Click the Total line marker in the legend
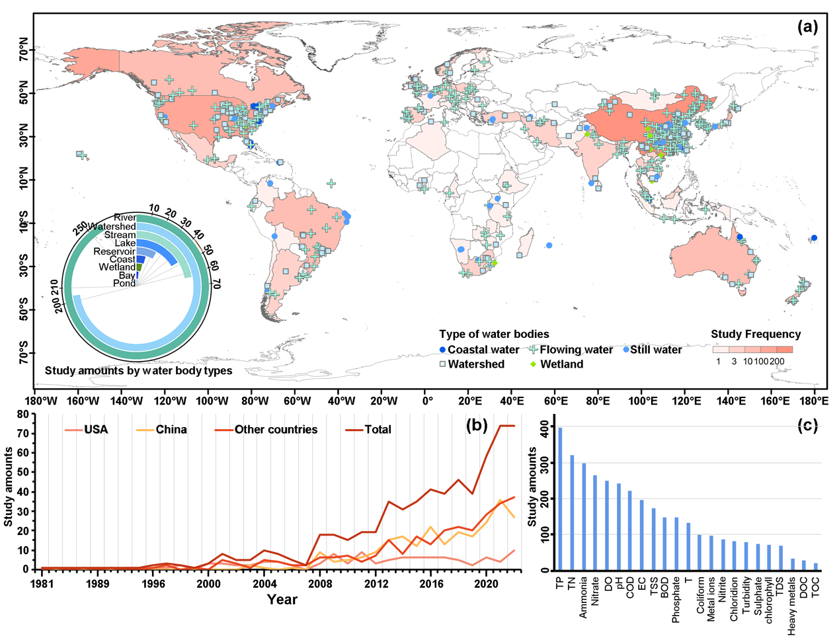Viewport: 839px width, 644px height. coord(355,430)
